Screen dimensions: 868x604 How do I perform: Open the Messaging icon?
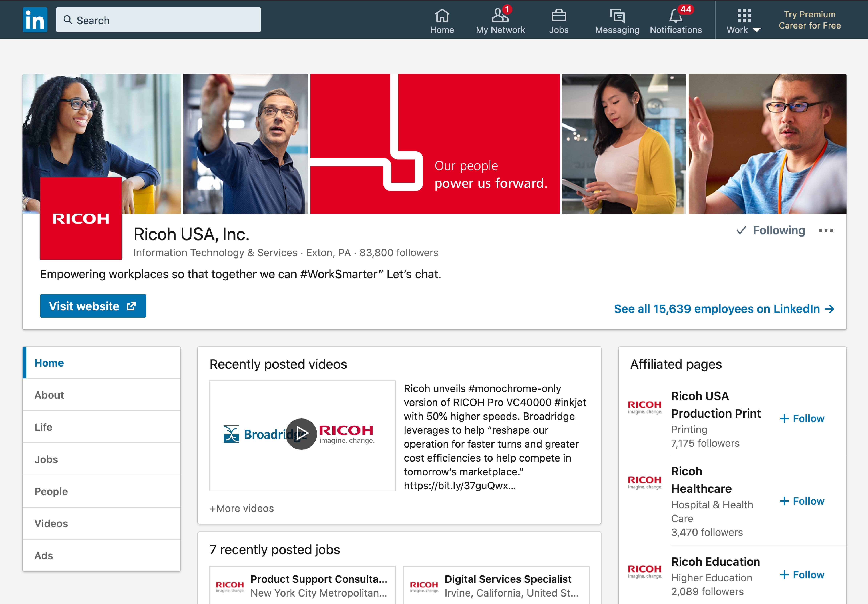(x=617, y=21)
